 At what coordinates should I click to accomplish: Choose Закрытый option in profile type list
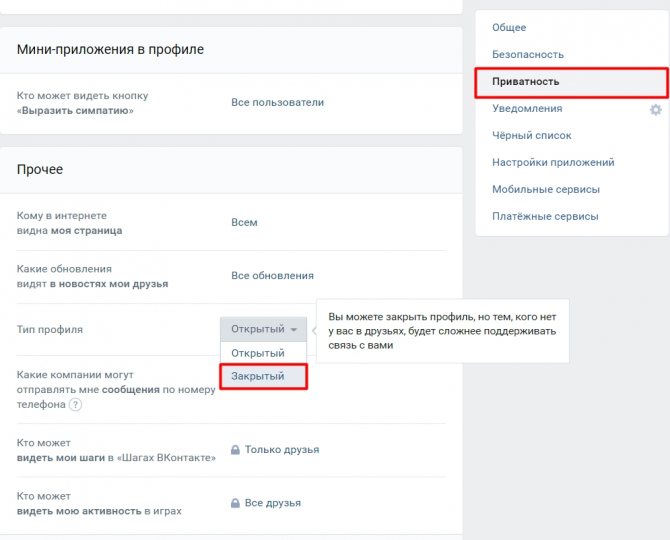(x=263, y=376)
